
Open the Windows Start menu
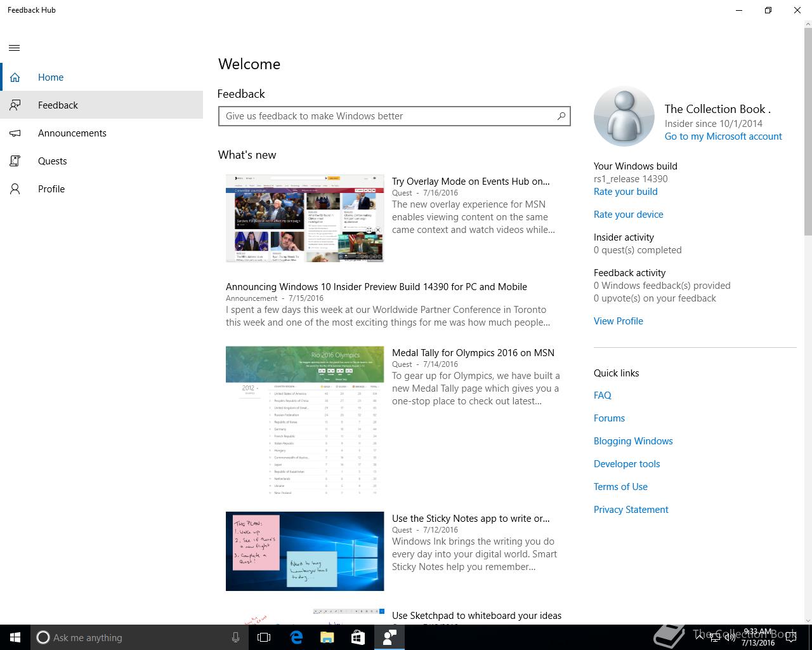click(15, 637)
